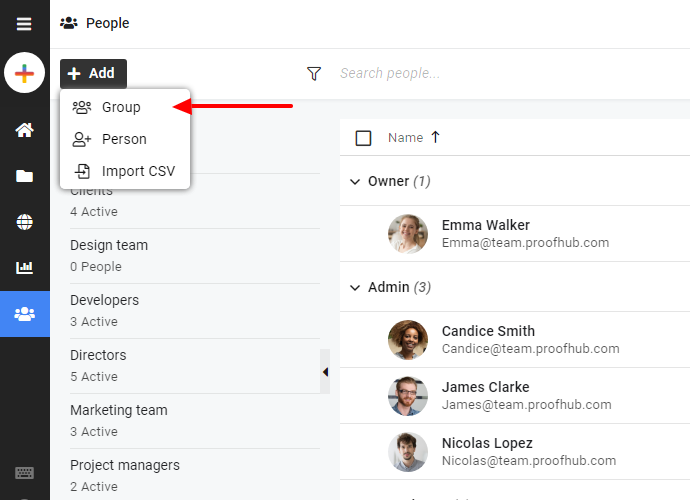Screen dimensions: 690x500
Task: Open Reports bar chart icon
Action: point(24,267)
